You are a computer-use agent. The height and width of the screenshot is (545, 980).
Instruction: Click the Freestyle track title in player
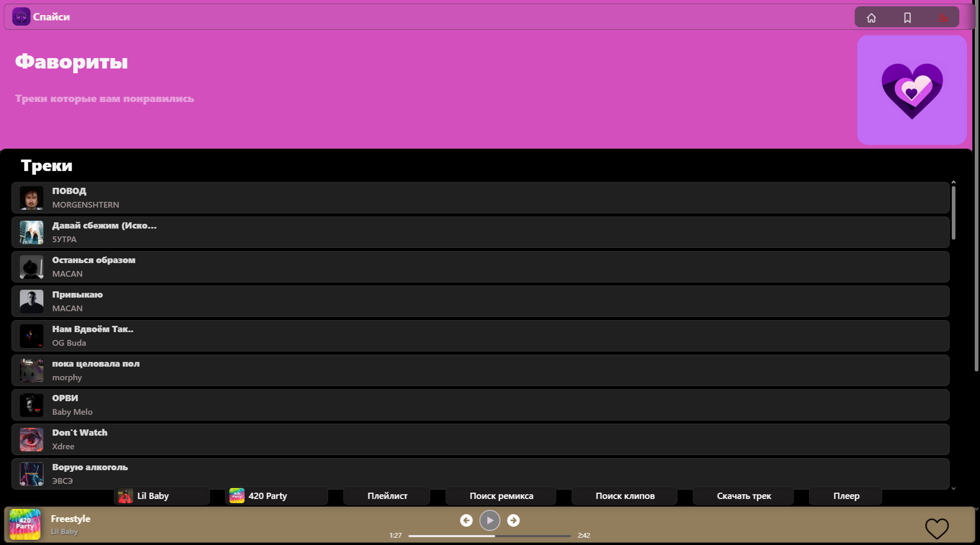[71, 519]
